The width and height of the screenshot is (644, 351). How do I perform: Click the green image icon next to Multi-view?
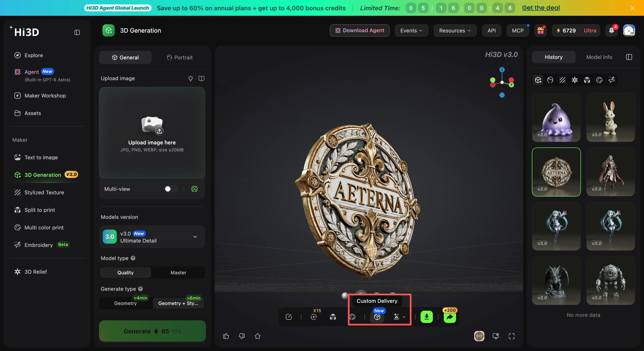point(195,189)
